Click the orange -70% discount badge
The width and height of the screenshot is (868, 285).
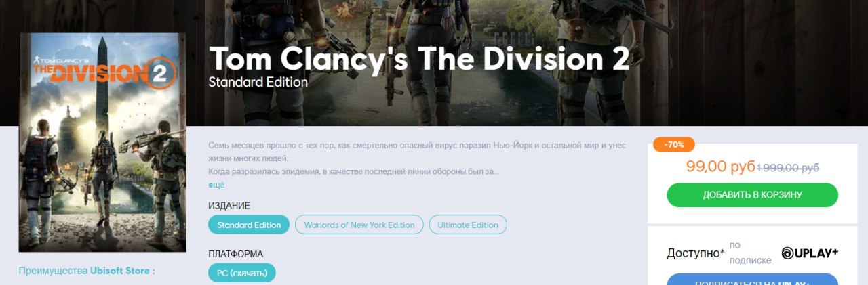pyautogui.click(x=674, y=144)
